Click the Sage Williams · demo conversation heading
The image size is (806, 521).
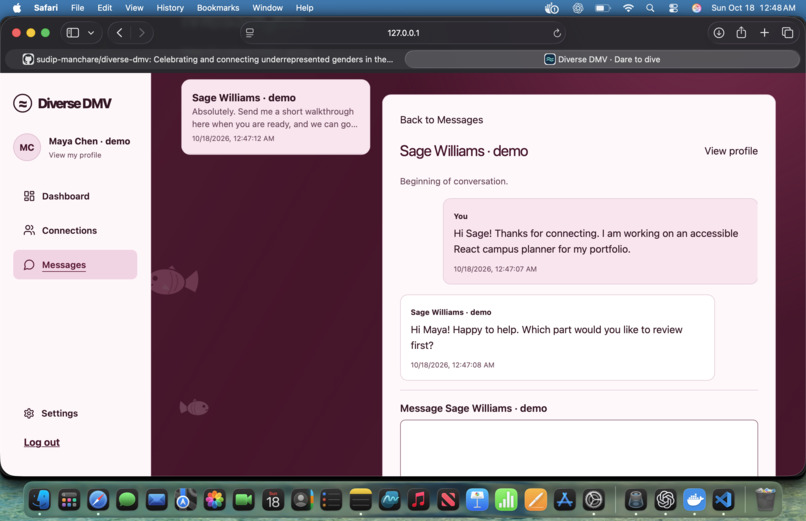tap(464, 151)
